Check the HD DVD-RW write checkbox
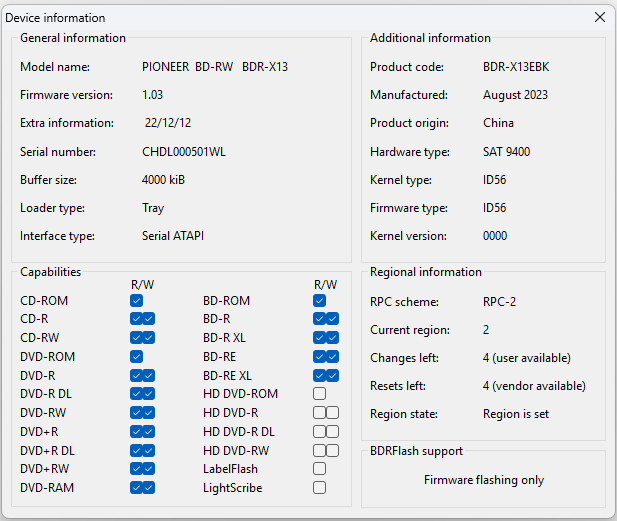Image resolution: width=617 pixels, height=521 pixels. (x=333, y=451)
